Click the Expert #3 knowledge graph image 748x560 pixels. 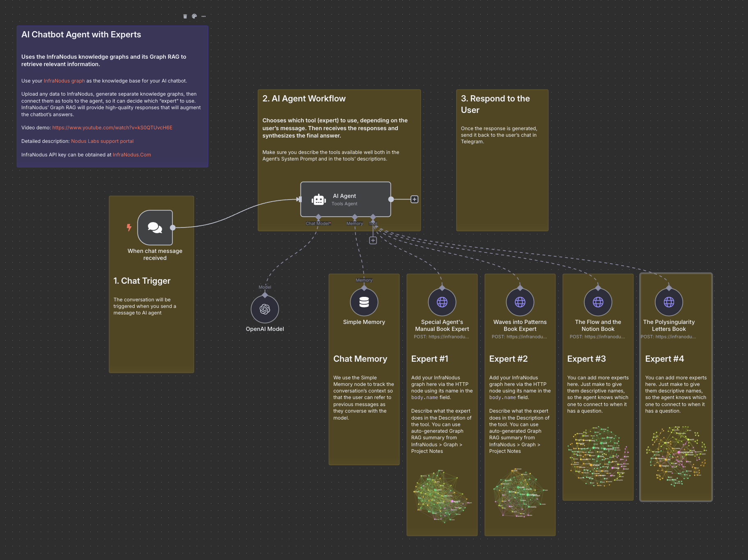coord(598,456)
